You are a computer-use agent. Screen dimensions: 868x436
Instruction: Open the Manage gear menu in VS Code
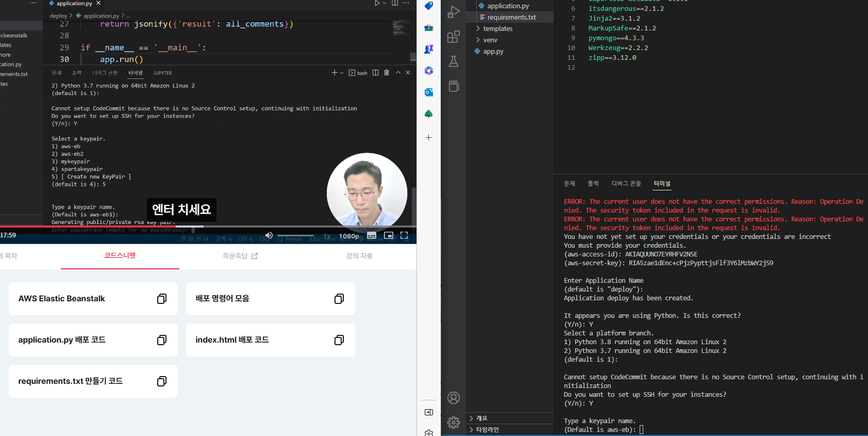pos(454,423)
